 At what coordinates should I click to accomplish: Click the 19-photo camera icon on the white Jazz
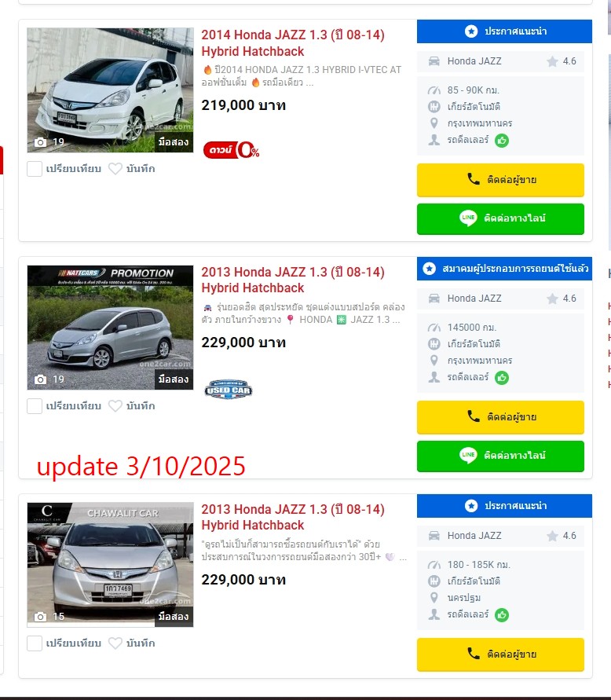click(x=41, y=142)
